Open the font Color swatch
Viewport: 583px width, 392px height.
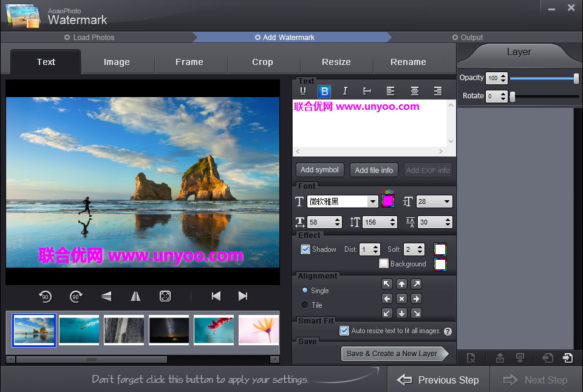(388, 201)
